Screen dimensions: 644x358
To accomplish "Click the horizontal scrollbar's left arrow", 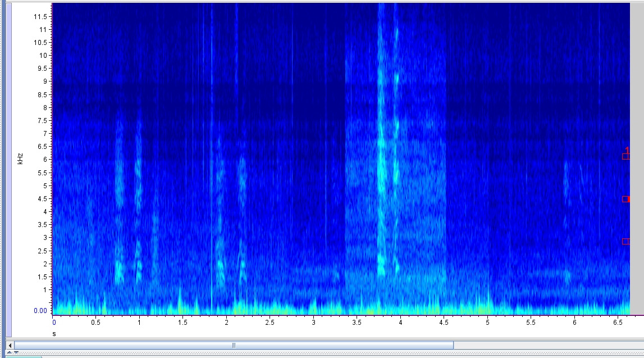I will click(x=9, y=345).
